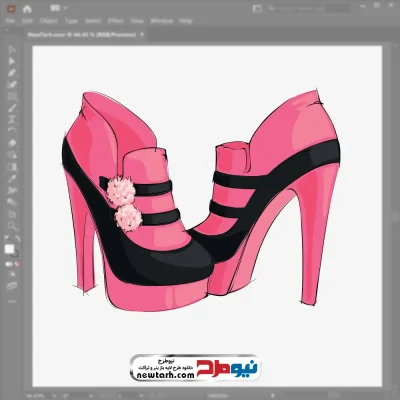Set paint to None with red slash button
Screen dimensions: 400x400
click(x=16, y=264)
